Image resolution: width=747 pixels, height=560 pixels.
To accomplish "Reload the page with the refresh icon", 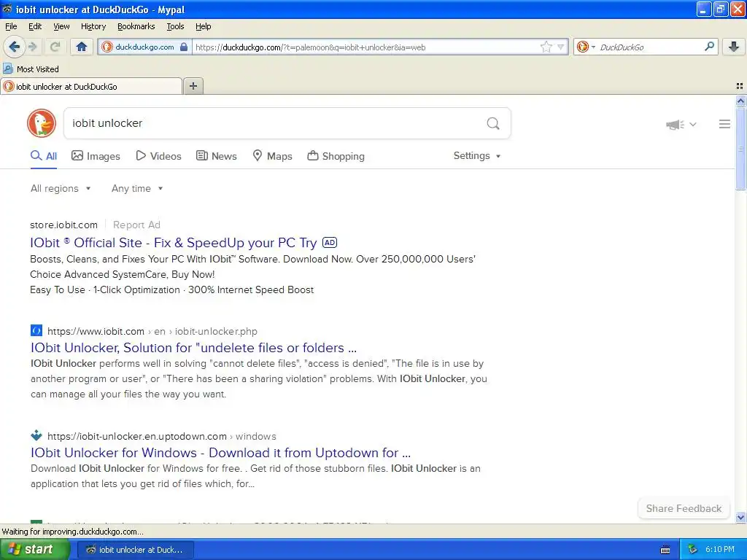I will (x=55, y=47).
